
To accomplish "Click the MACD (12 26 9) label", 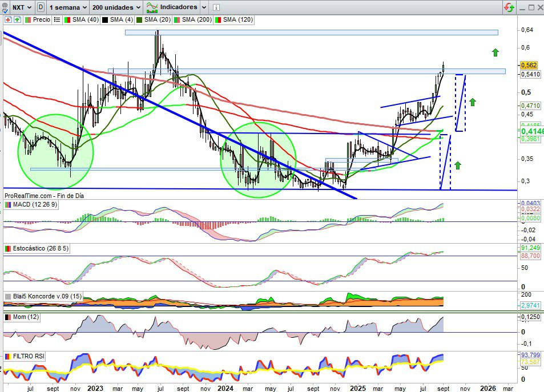I will [31, 205].
